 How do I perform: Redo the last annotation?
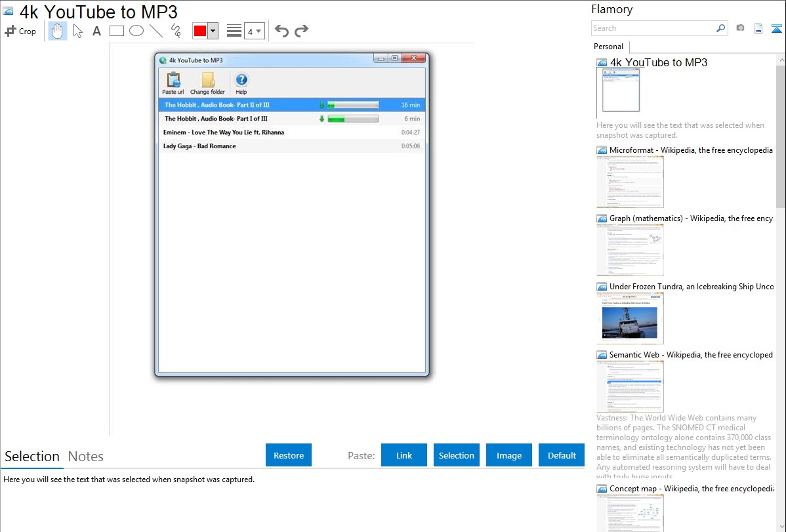point(301,31)
